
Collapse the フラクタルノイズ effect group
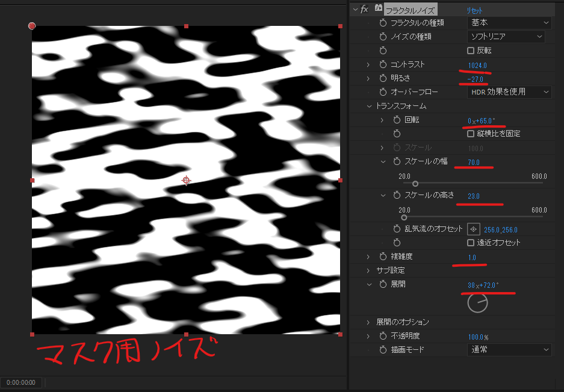(355, 10)
